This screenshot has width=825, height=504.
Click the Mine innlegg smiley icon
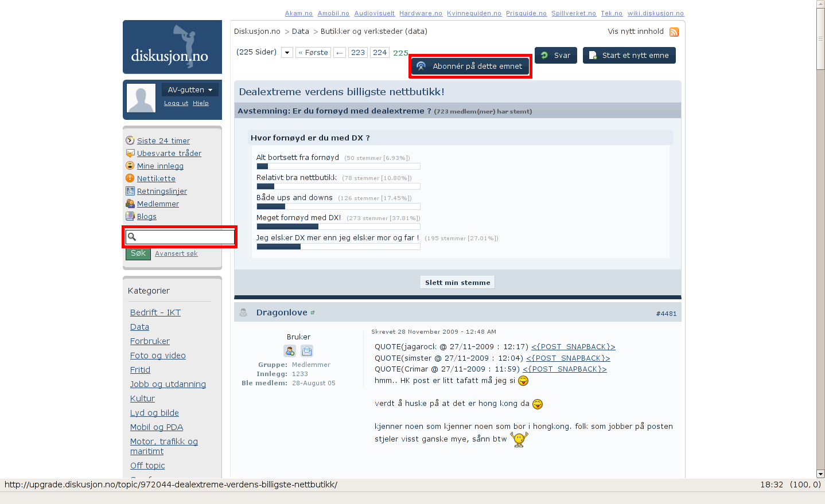(130, 166)
